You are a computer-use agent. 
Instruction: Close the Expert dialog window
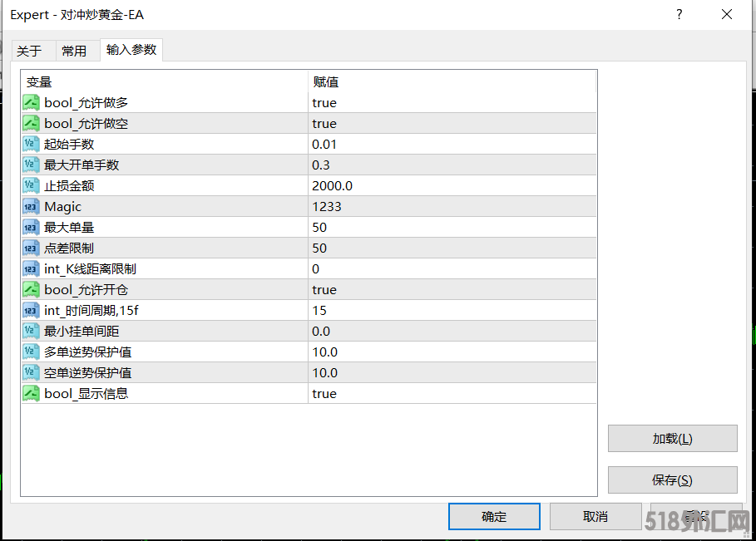[x=727, y=14]
